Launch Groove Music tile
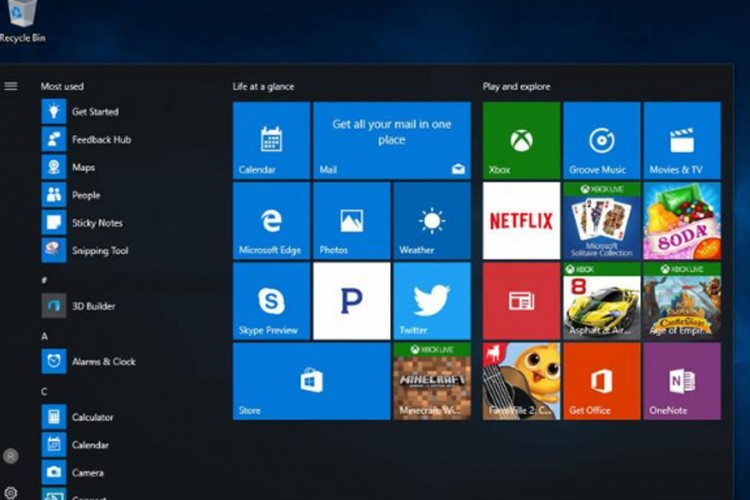The height and width of the screenshot is (500, 750). coord(602,140)
